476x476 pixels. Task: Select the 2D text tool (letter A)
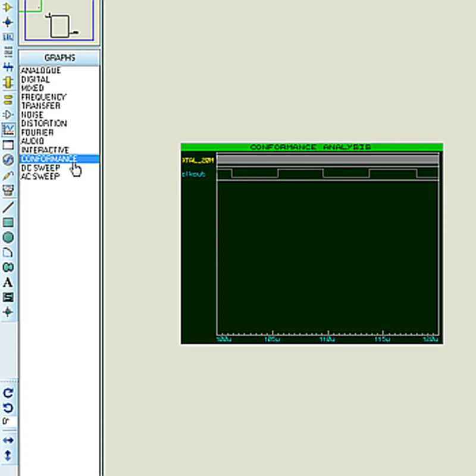[x=8, y=282]
